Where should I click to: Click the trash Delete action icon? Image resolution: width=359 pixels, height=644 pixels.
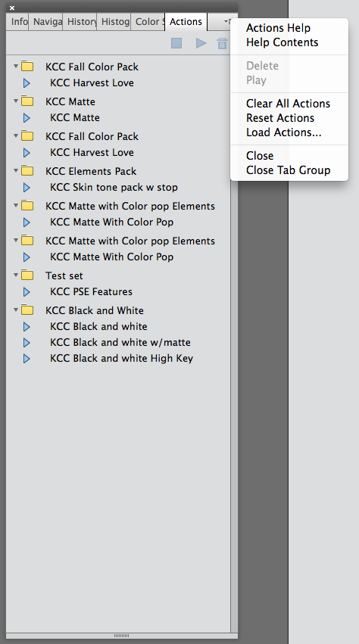pyautogui.click(x=223, y=43)
